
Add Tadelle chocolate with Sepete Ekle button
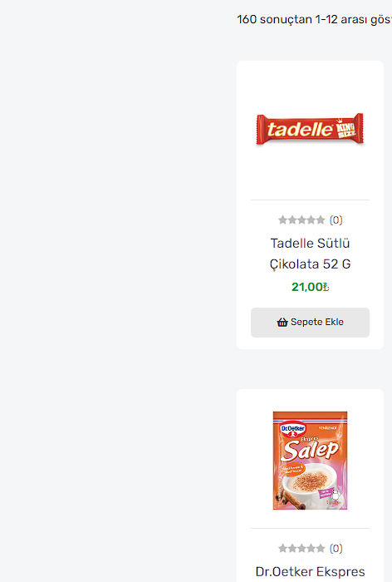310,323
